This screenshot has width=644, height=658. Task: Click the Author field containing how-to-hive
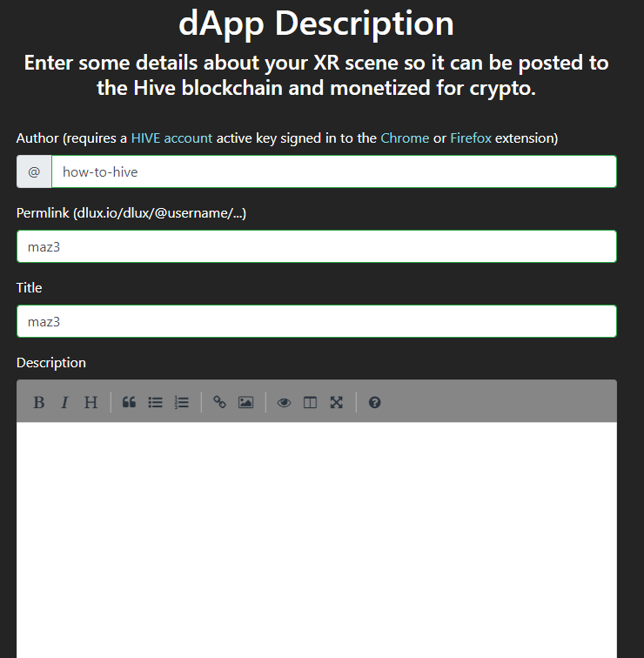coord(334,171)
